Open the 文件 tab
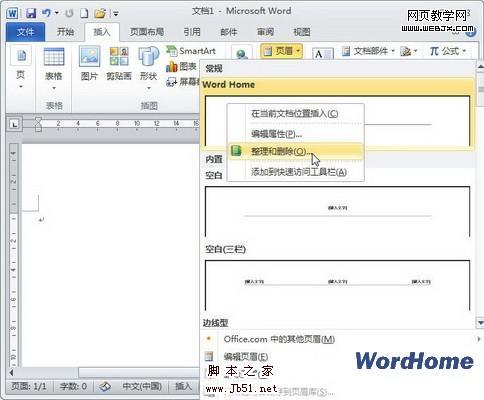The height and width of the screenshot is (400, 484). click(25, 32)
